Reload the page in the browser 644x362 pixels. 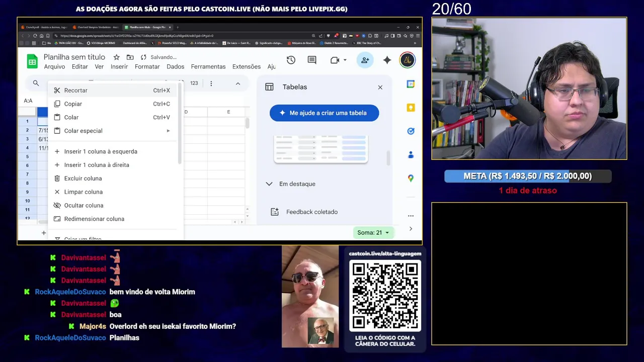(35, 36)
